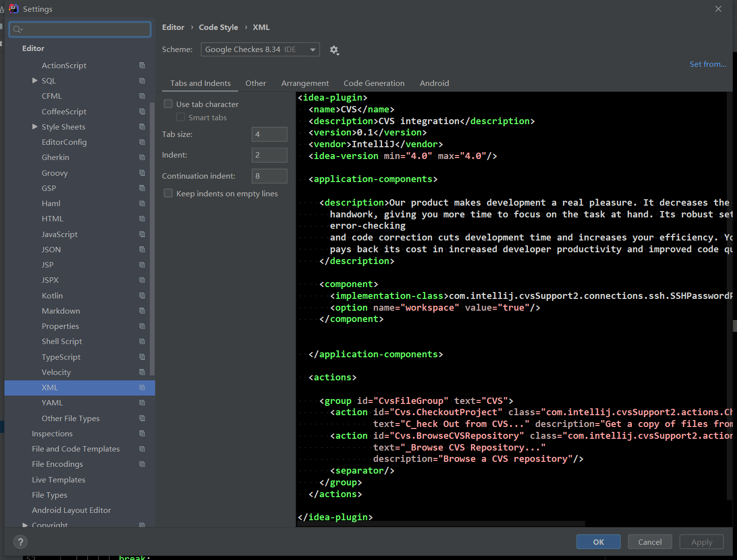Click the project-level icon beside SQL

(x=142, y=80)
